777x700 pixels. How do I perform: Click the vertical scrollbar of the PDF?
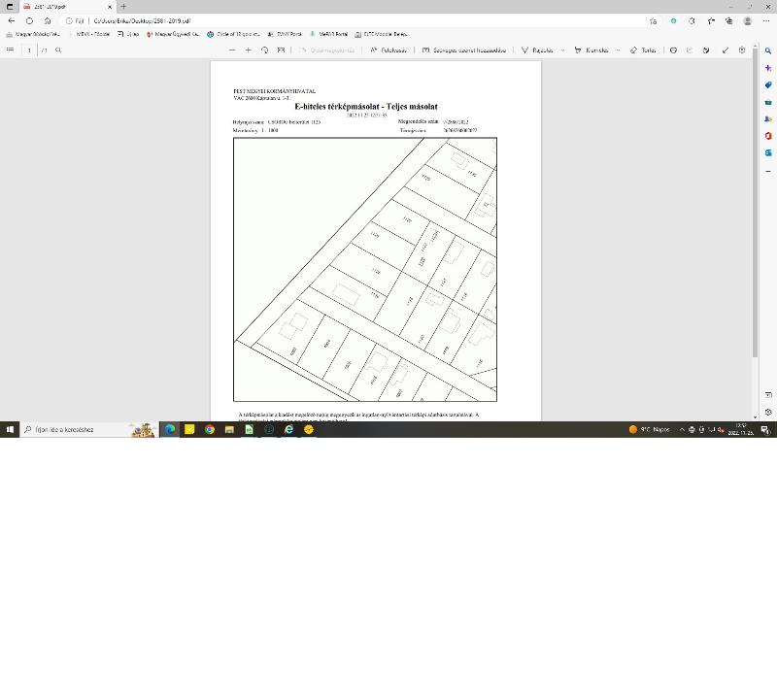tap(755, 203)
